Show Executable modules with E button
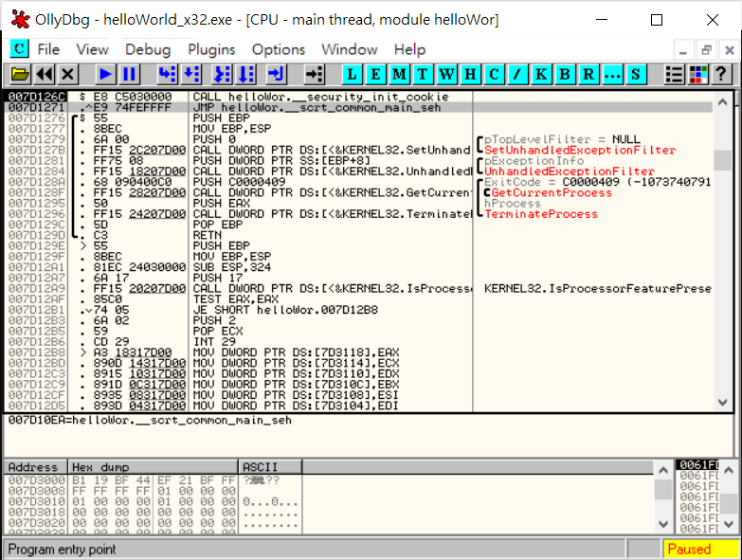 click(x=375, y=74)
